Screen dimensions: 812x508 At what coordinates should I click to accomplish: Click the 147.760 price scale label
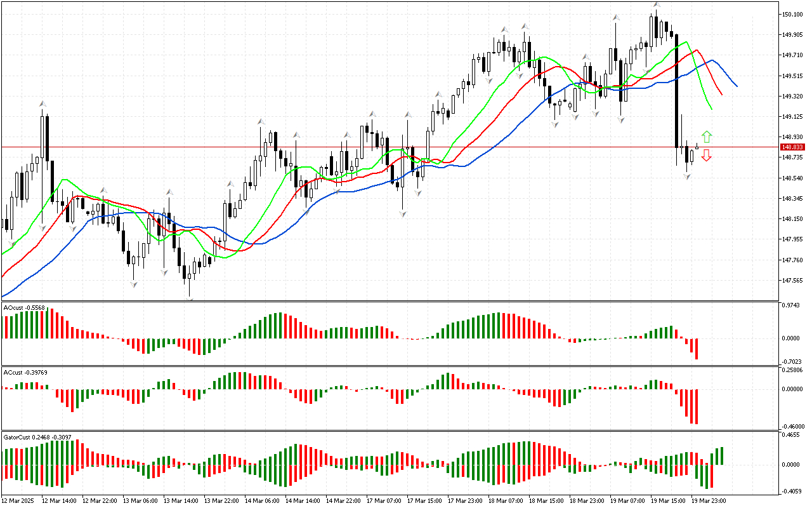click(x=792, y=260)
